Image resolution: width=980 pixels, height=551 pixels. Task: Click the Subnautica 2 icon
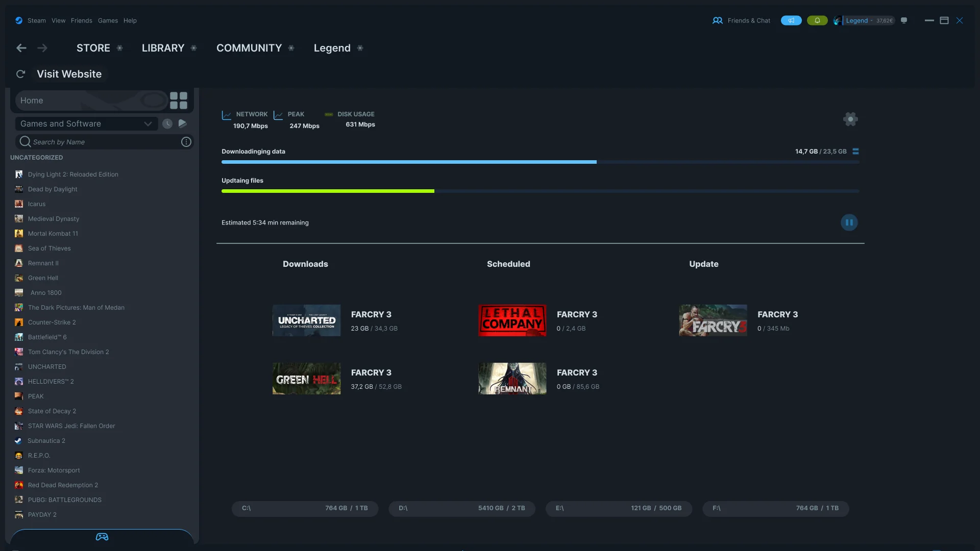(18, 441)
